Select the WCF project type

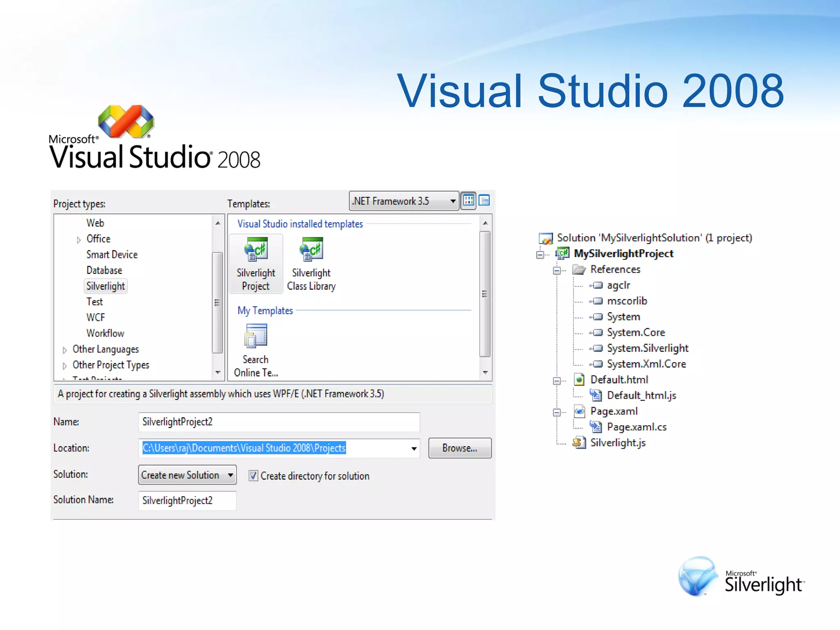tap(96, 317)
